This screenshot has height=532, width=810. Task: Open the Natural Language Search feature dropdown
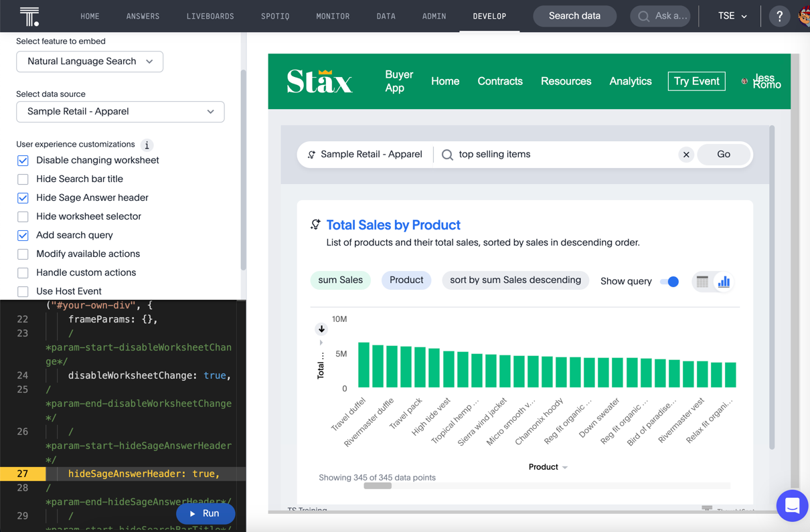click(x=90, y=62)
